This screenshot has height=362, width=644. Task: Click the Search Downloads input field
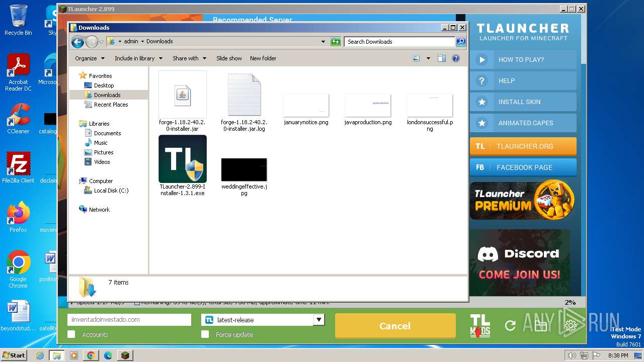click(400, 42)
